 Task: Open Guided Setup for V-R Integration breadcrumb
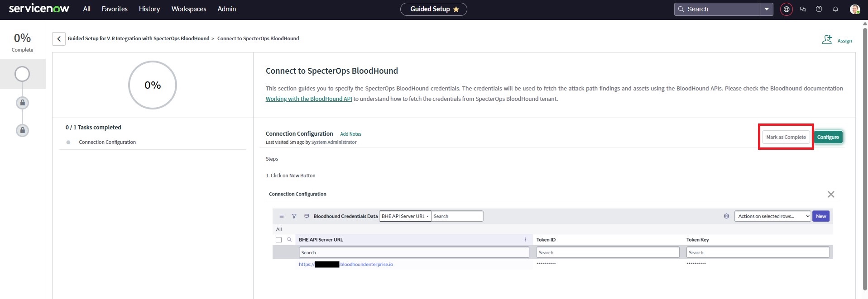[x=139, y=38]
